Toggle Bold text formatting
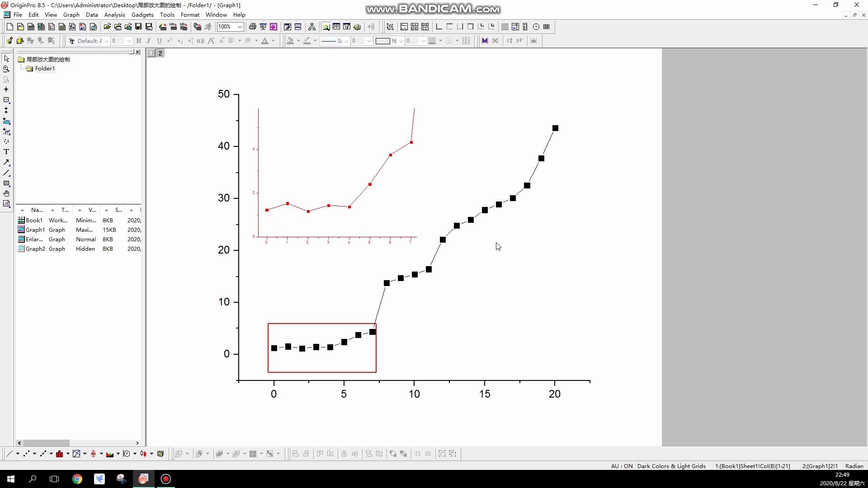The image size is (868, 488). pyautogui.click(x=139, y=41)
